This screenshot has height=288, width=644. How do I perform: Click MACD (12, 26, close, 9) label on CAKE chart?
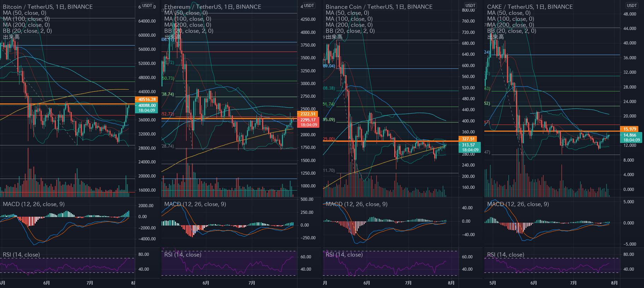click(518, 204)
